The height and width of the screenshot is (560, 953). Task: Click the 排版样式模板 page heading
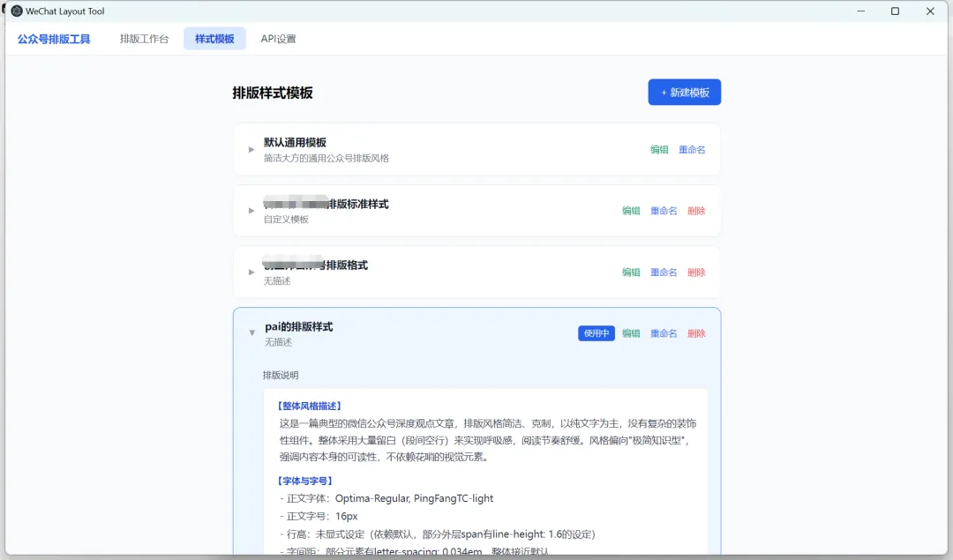273,93
